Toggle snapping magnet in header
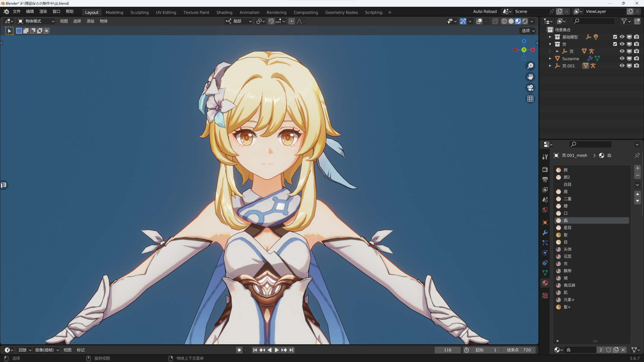 [x=271, y=21]
